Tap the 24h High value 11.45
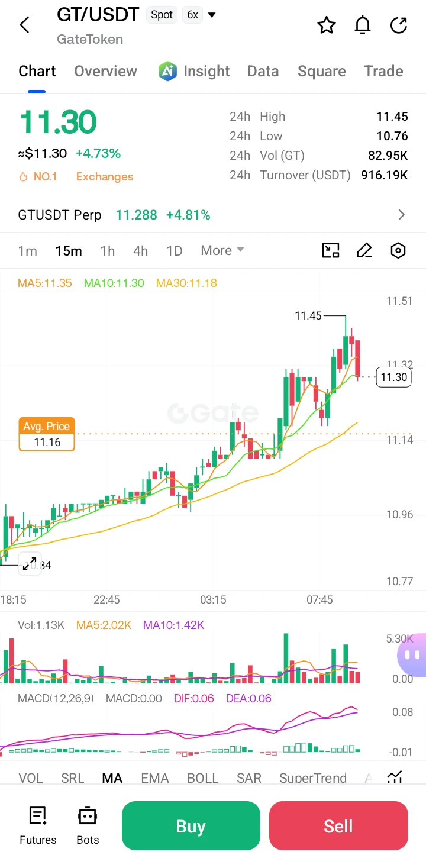Image resolution: width=426 pixels, height=868 pixels. click(392, 117)
